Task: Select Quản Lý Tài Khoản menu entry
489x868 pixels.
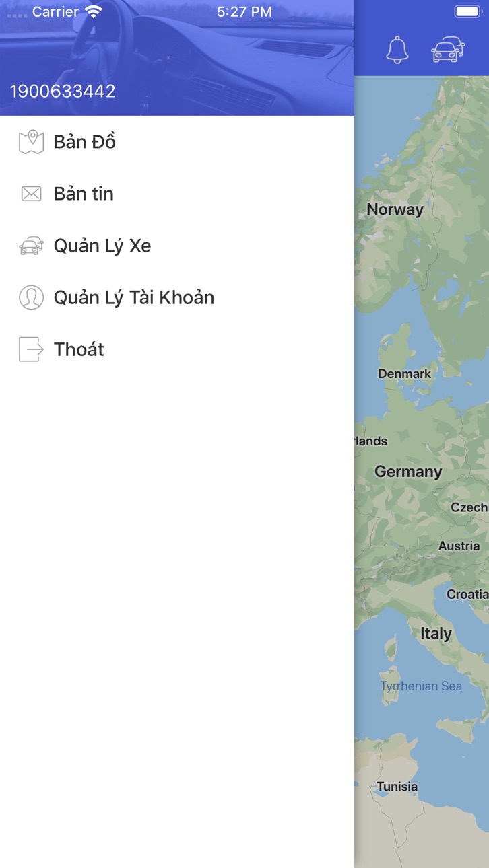Action: tap(177, 297)
